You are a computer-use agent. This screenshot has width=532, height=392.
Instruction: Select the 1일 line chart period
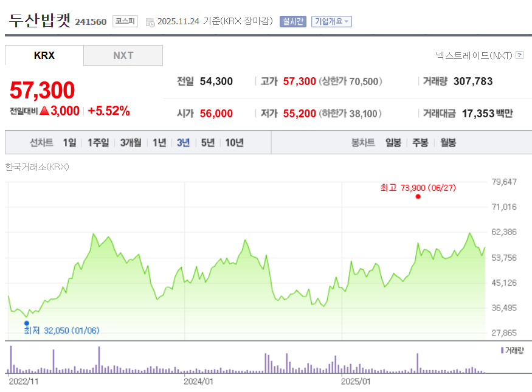pyautogui.click(x=69, y=143)
